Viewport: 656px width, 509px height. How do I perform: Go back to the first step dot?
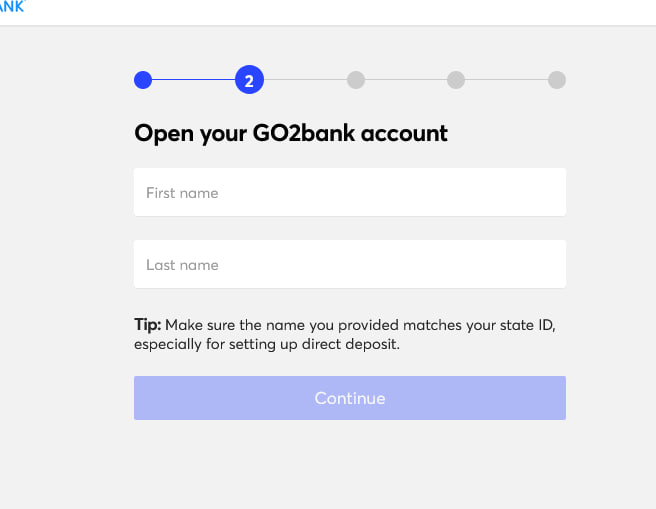[143, 80]
